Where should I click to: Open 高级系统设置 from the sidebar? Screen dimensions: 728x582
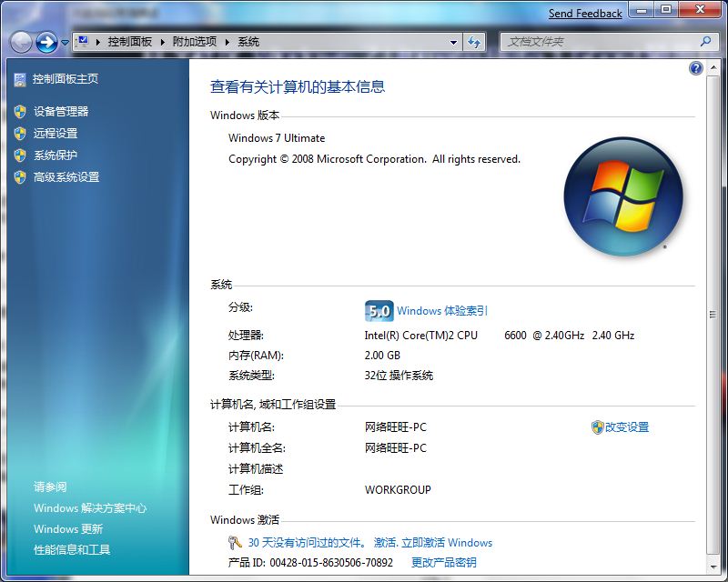pyautogui.click(x=66, y=176)
